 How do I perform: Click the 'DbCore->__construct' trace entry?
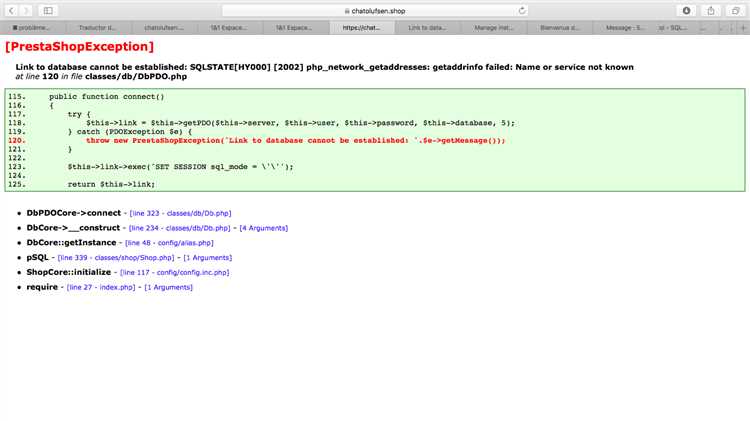click(73, 228)
